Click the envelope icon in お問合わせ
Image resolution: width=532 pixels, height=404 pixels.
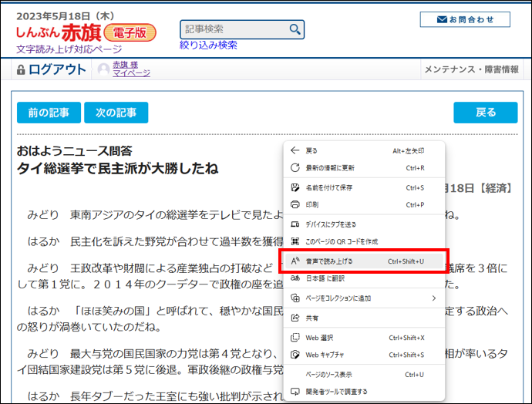coord(442,20)
